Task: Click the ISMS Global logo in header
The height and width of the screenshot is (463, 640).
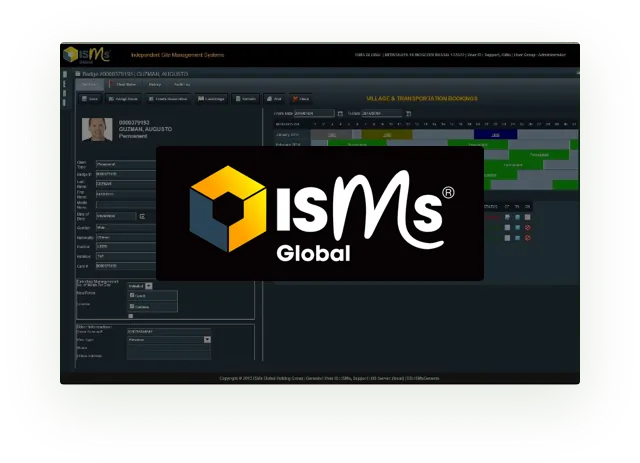Action: pyautogui.click(x=87, y=55)
